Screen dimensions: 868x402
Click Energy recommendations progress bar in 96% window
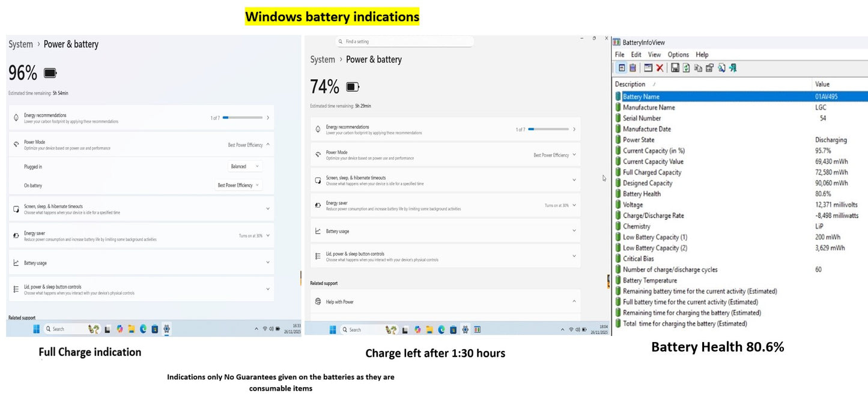coord(241,118)
